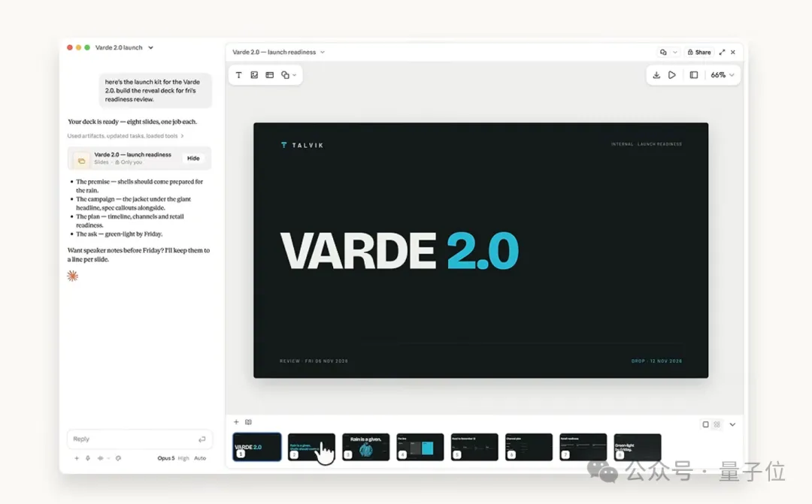This screenshot has height=504, width=812.
Task: Click the Share button
Action: coord(699,53)
